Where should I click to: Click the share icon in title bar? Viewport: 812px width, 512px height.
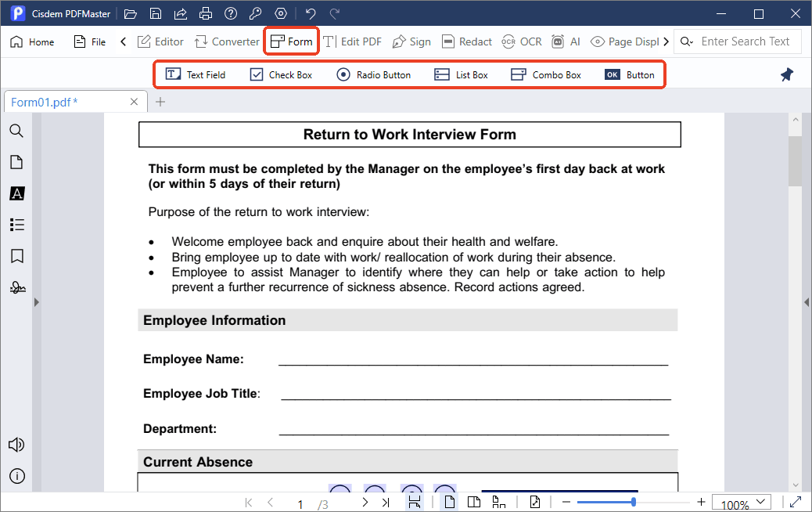click(x=180, y=13)
